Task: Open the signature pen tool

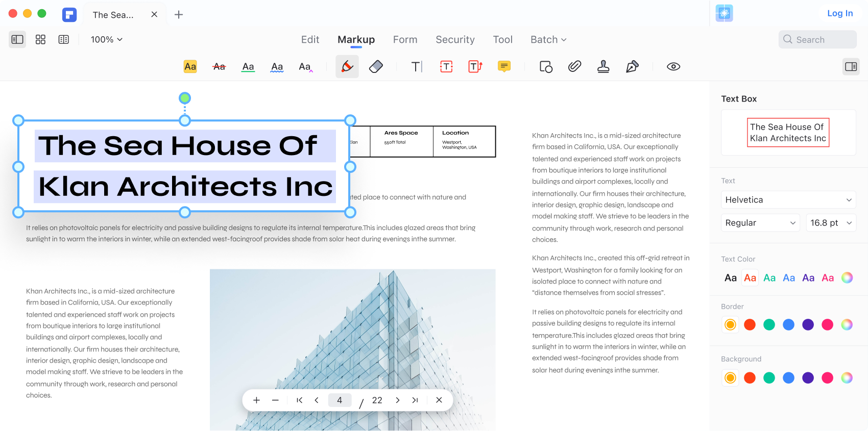Action: click(632, 67)
